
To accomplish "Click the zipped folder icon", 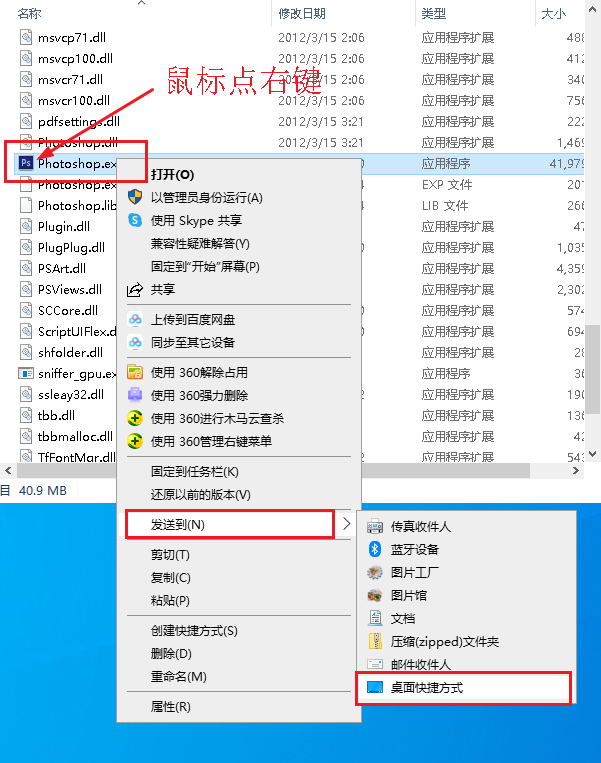I will point(375,641).
